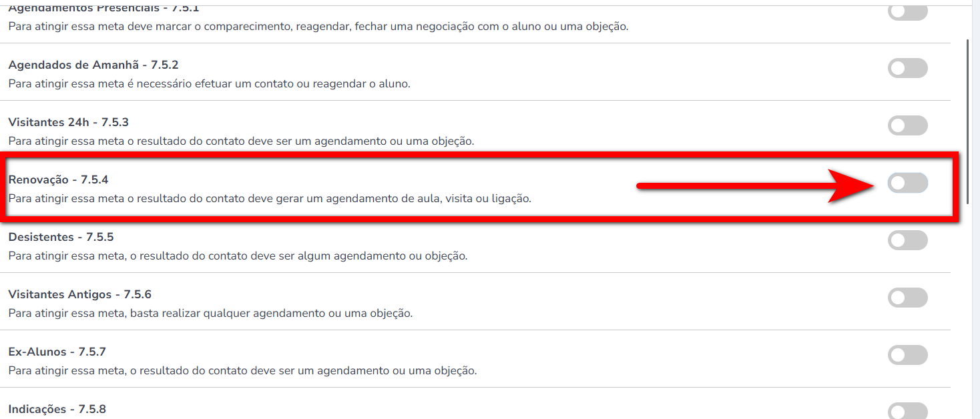This screenshot has height=419, width=980.
Task: Click the Renovação - 7.5.4 title
Action: point(58,179)
